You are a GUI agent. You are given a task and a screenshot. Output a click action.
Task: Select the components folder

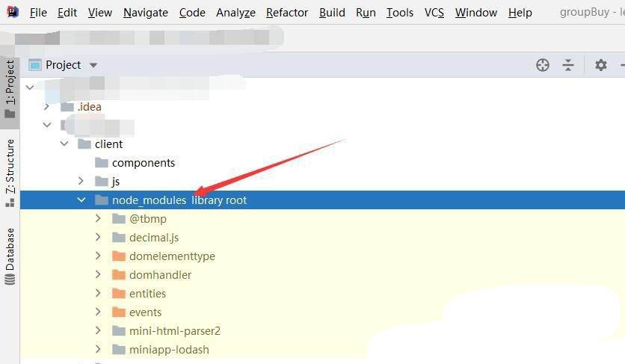143,163
